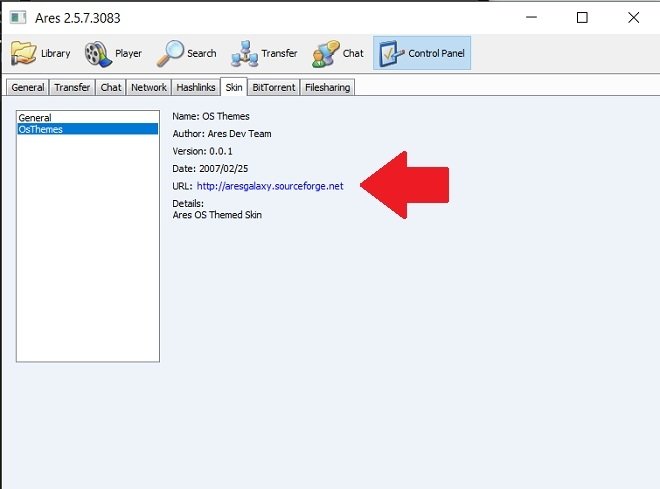Click the 'Name: OS Themes' text
The width and height of the screenshot is (660, 489).
point(211,116)
